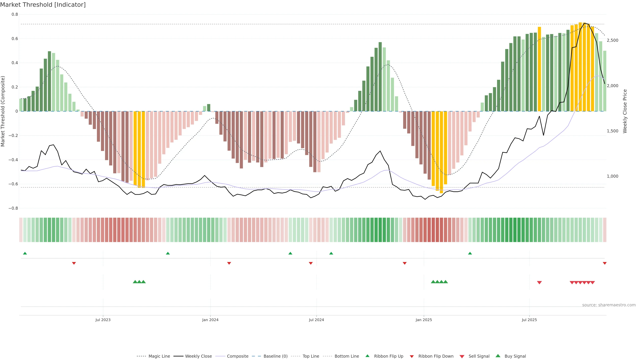Click the isolated sell signal after Jul 2025
This screenshot has width=644, height=362.
coord(539,283)
